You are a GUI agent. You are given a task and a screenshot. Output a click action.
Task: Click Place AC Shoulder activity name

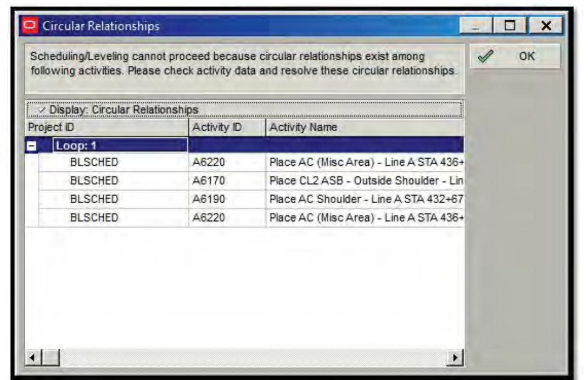click(x=366, y=199)
